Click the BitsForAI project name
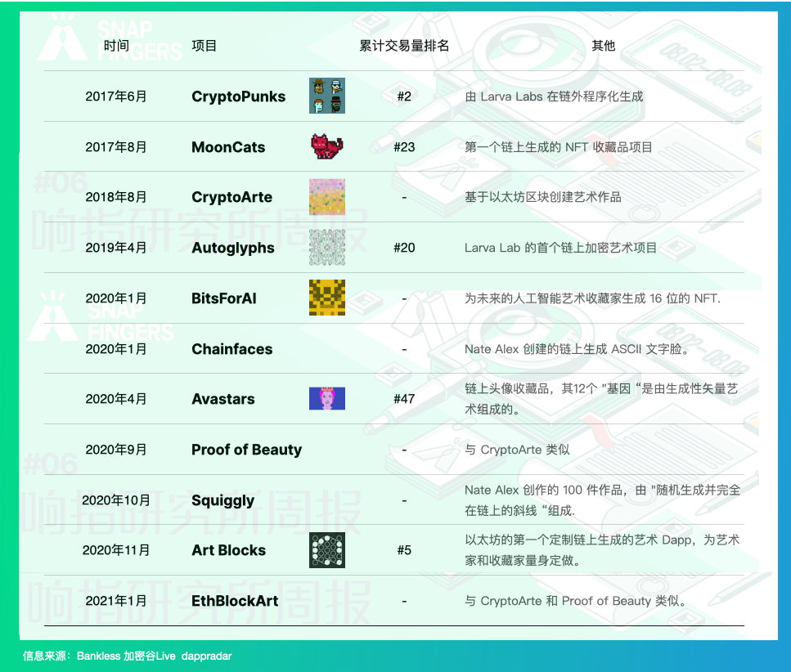This screenshot has height=672, width=791. (224, 298)
